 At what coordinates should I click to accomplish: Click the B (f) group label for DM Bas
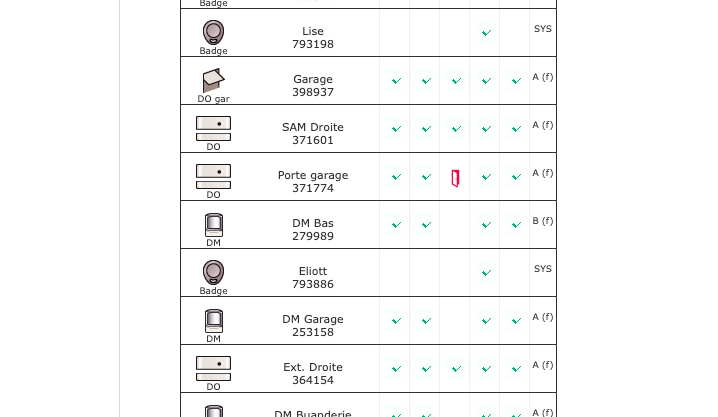(x=542, y=221)
